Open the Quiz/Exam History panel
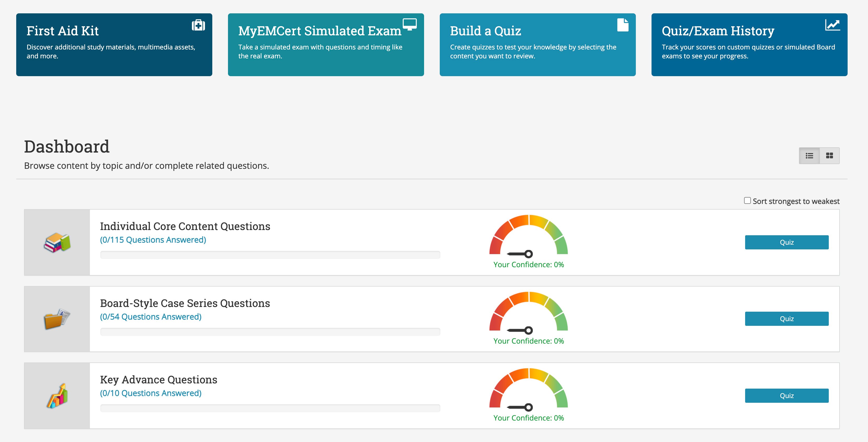Image resolution: width=868 pixels, height=442 pixels. tap(749, 44)
